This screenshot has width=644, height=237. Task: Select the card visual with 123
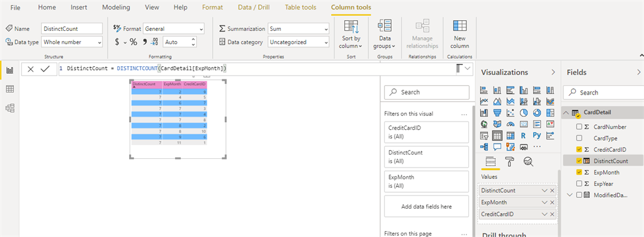(x=523, y=124)
